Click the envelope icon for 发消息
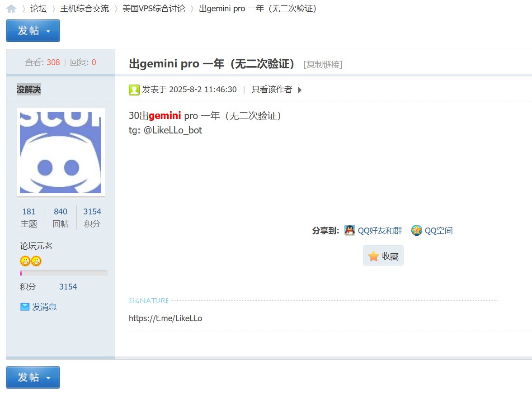The height and width of the screenshot is (394, 532). click(25, 307)
